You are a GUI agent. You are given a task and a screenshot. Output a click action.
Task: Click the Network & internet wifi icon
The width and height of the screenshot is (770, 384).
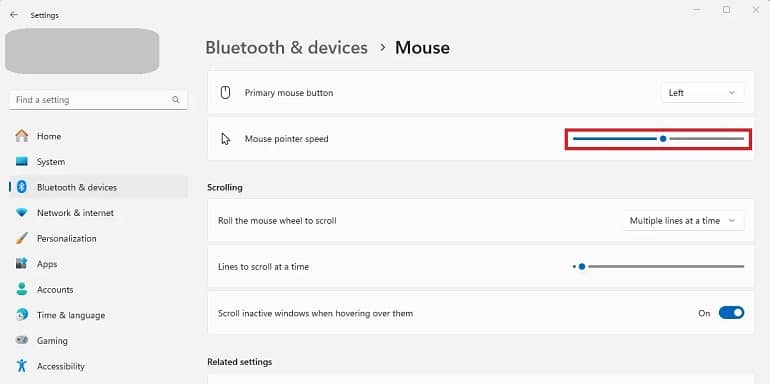pos(22,213)
